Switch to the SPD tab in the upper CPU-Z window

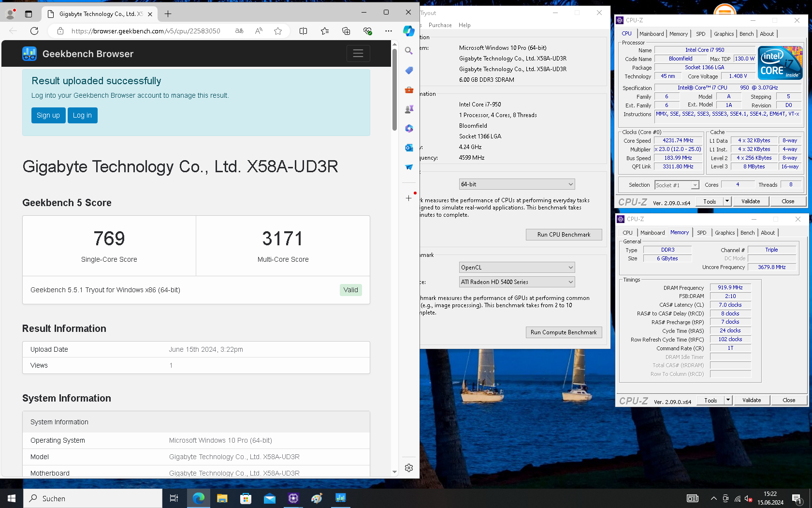tap(701, 34)
